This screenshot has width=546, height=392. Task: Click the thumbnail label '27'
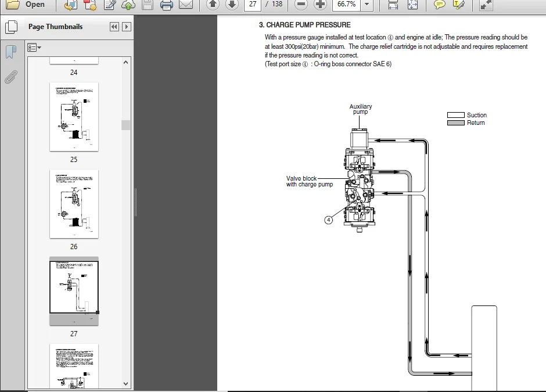click(x=74, y=333)
